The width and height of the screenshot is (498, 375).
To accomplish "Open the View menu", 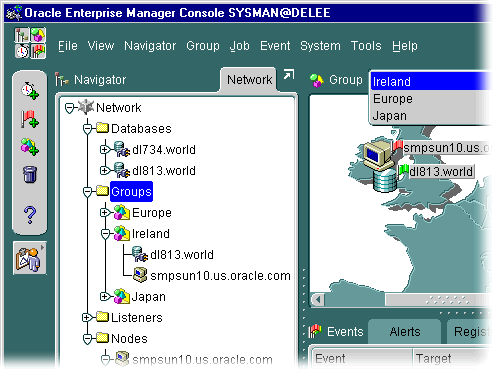I will coord(101,46).
